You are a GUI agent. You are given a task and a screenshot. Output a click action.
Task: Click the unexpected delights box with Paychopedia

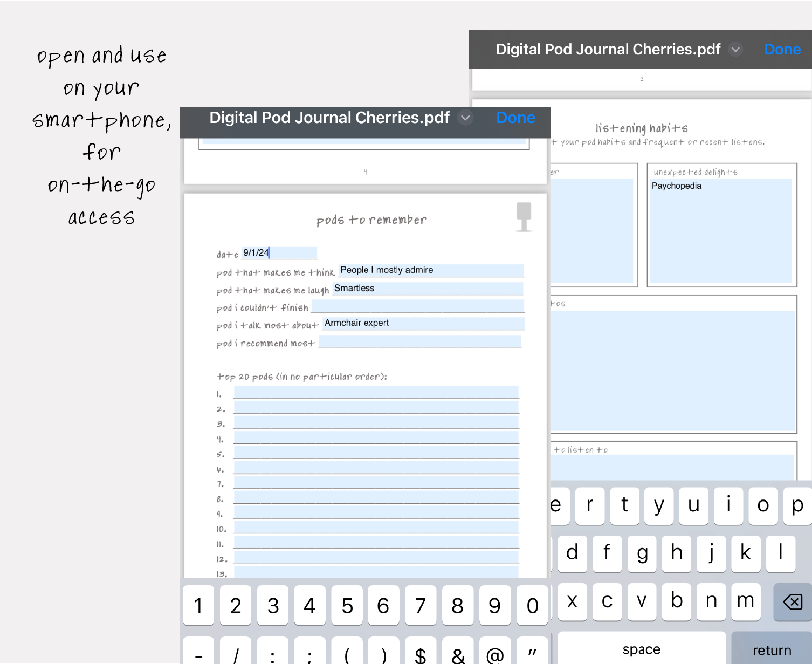[721, 230]
